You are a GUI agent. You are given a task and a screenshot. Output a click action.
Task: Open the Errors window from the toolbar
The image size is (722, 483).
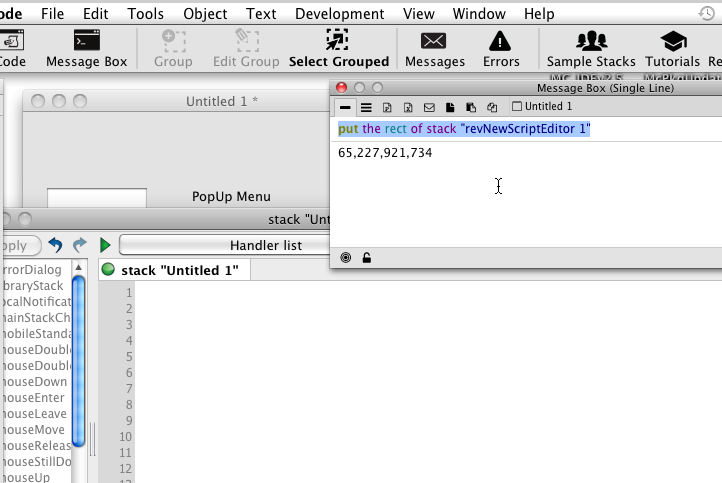tap(501, 48)
